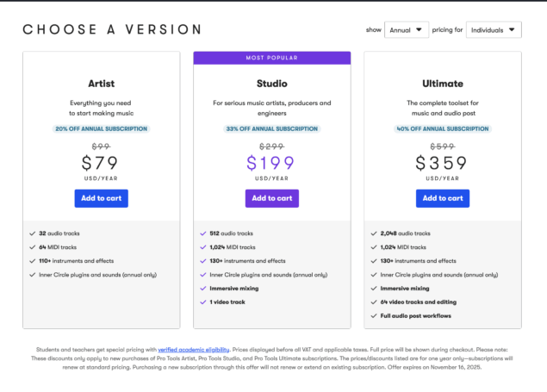
Task: Click checkmark beside 64 video tracks and editing
Action: [x=374, y=302]
